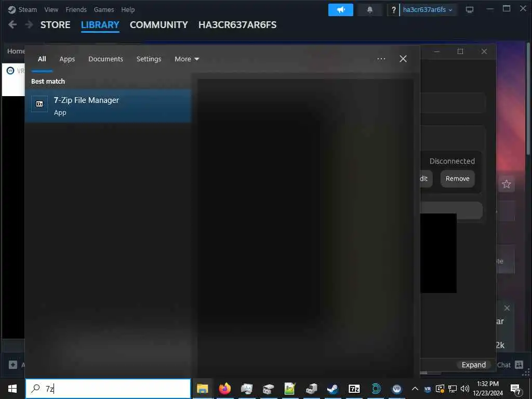Switch to All search tab
The width and height of the screenshot is (532, 399).
coord(42,59)
